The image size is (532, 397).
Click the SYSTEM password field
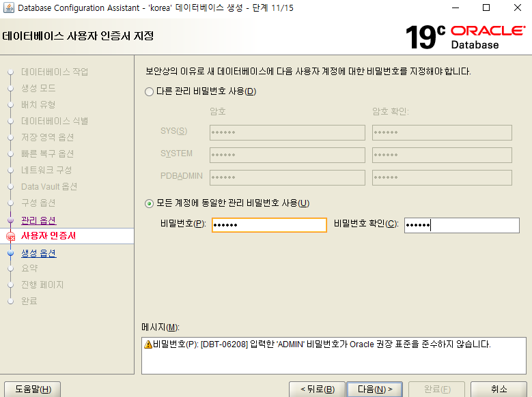click(x=288, y=155)
